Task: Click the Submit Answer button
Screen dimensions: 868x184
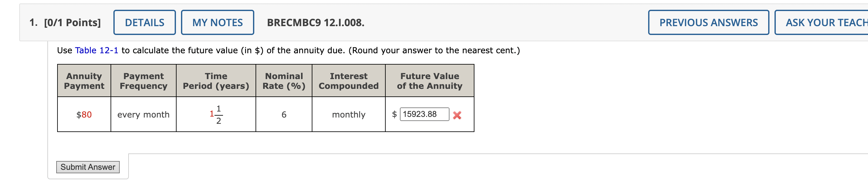Action: (88, 167)
